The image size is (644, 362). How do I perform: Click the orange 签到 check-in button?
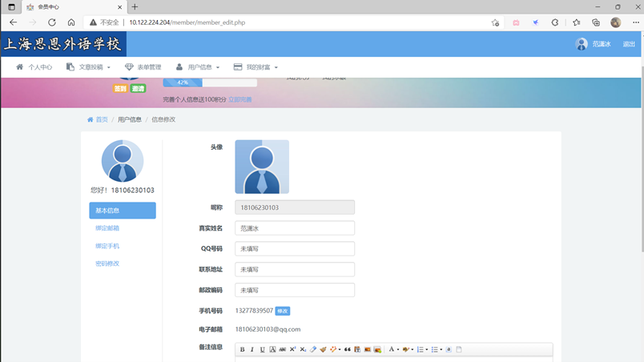(120, 88)
